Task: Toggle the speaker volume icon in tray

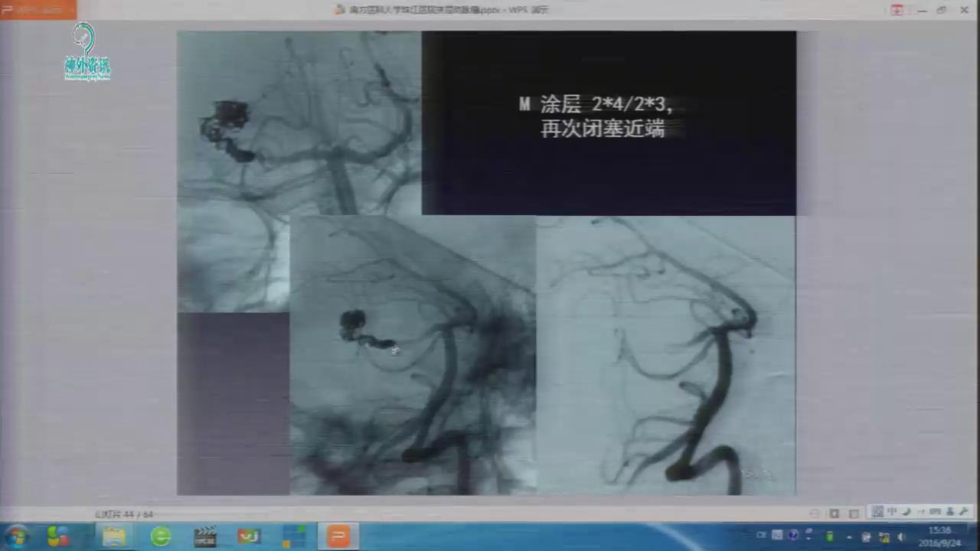Action: coord(901,538)
